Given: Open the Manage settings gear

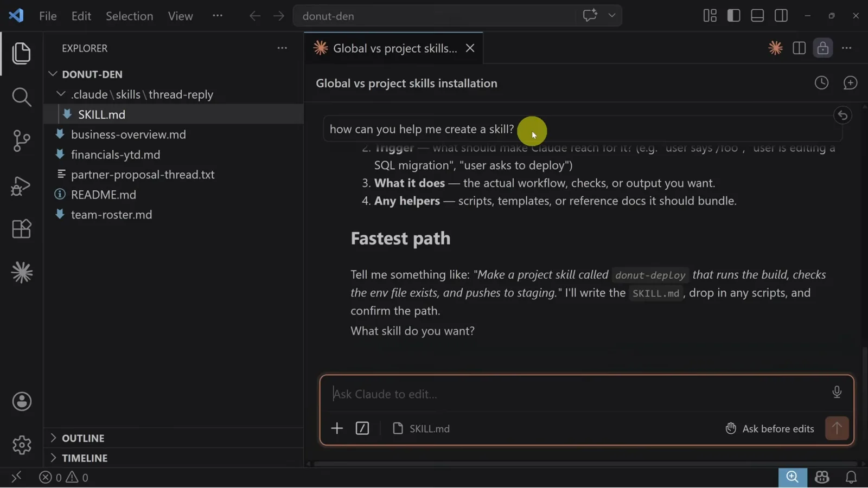Looking at the screenshot, I should [22, 445].
